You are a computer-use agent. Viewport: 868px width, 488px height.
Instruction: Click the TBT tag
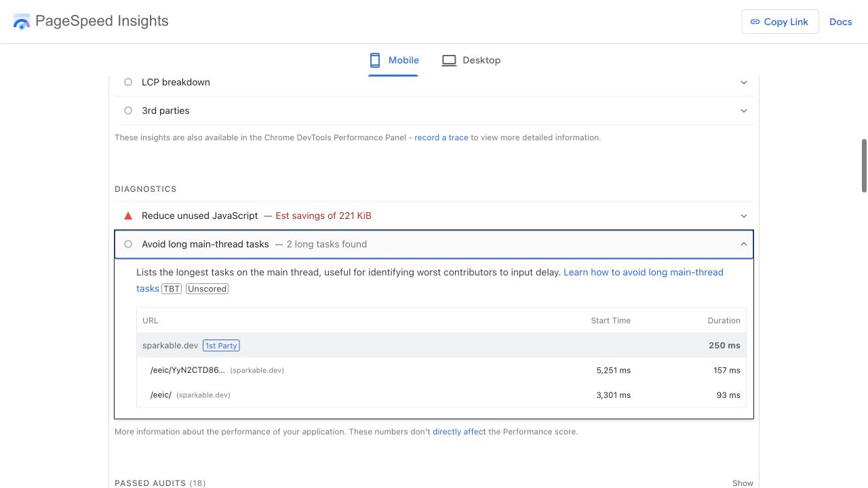coord(172,289)
